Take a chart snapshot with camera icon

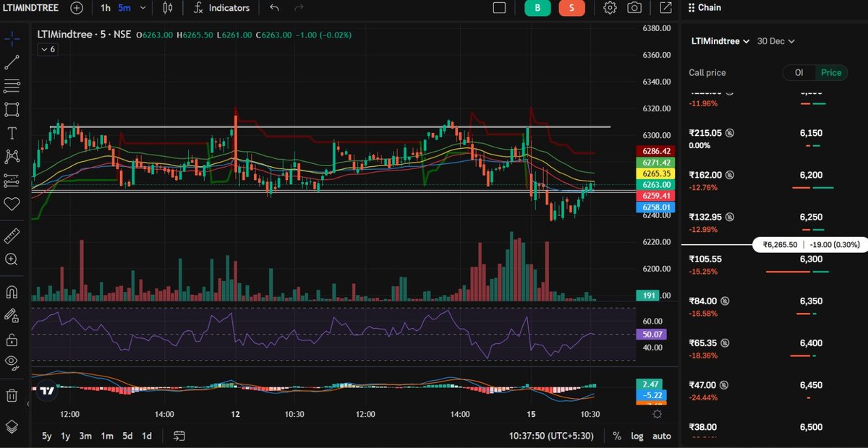634,8
